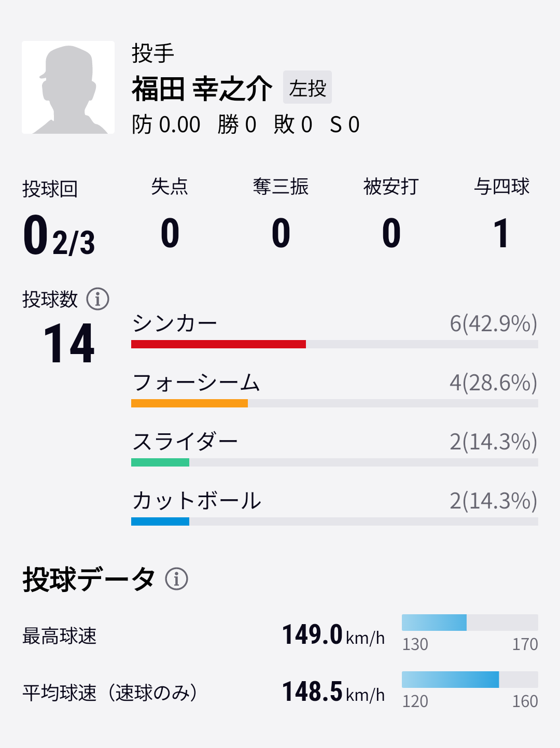Click the info icon beside 投球データ
The width and height of the screenshot is (560, 748).
click(176, 578)
